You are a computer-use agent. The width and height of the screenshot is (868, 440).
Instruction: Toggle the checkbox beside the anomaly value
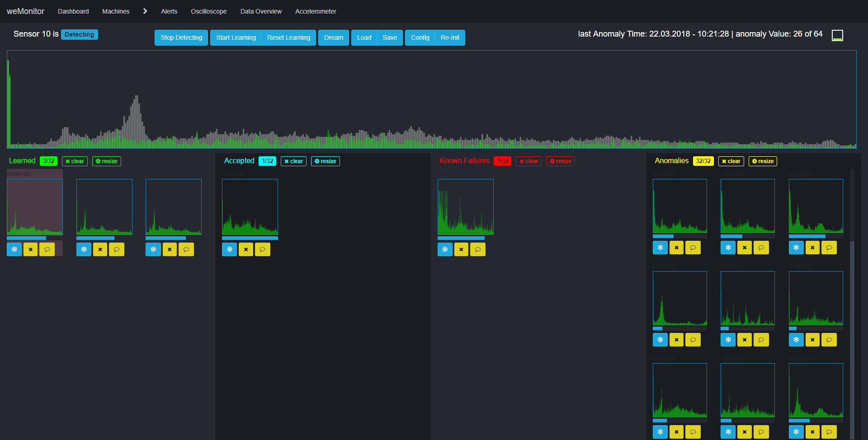pyautogui.click(x=837, y=35)
